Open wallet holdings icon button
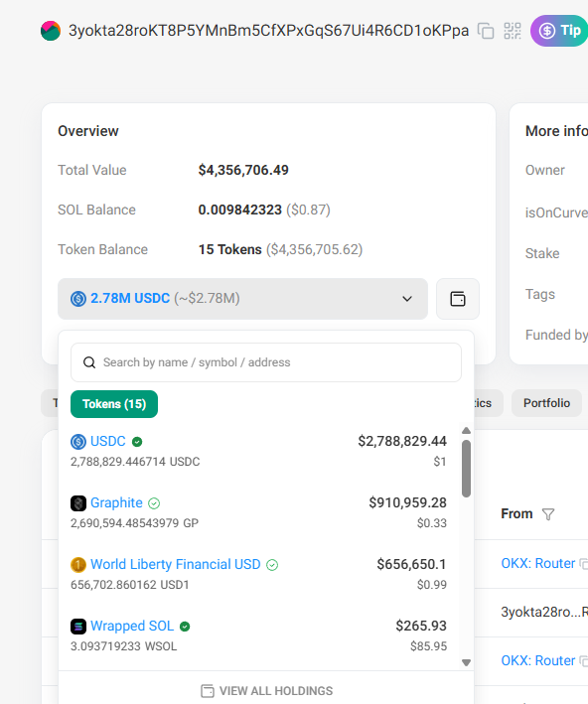The image size is (588, 704). click(458, 299)
